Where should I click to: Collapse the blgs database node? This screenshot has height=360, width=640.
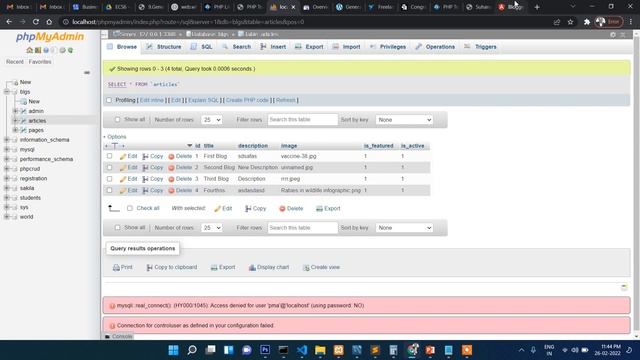pyautogui.click(x=7, y=92)
